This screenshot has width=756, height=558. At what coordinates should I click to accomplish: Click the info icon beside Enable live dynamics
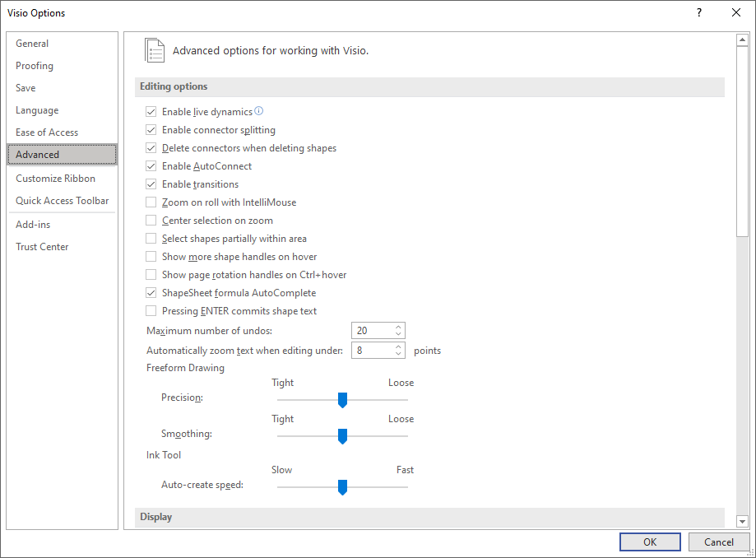258,111
